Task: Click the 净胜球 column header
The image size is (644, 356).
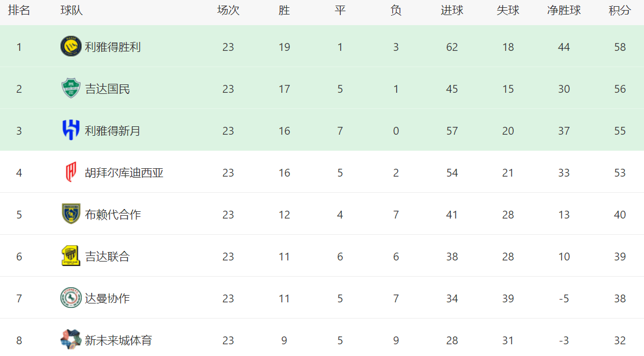Action: (x=563, y=11)
